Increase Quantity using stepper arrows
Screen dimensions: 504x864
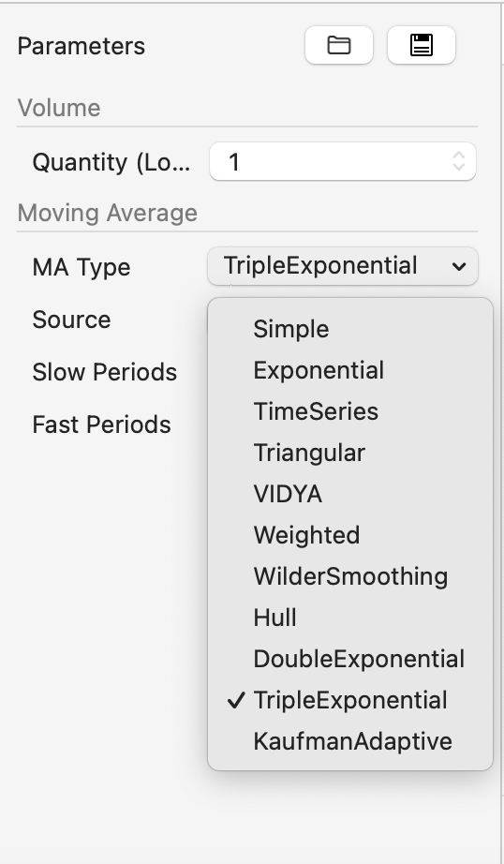click(x=458, y=156)
